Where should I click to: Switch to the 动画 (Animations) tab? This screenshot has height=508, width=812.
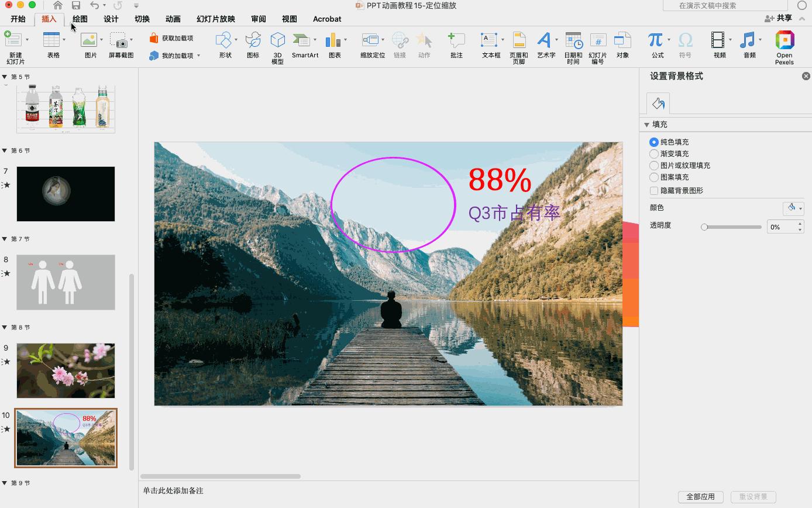173,19
